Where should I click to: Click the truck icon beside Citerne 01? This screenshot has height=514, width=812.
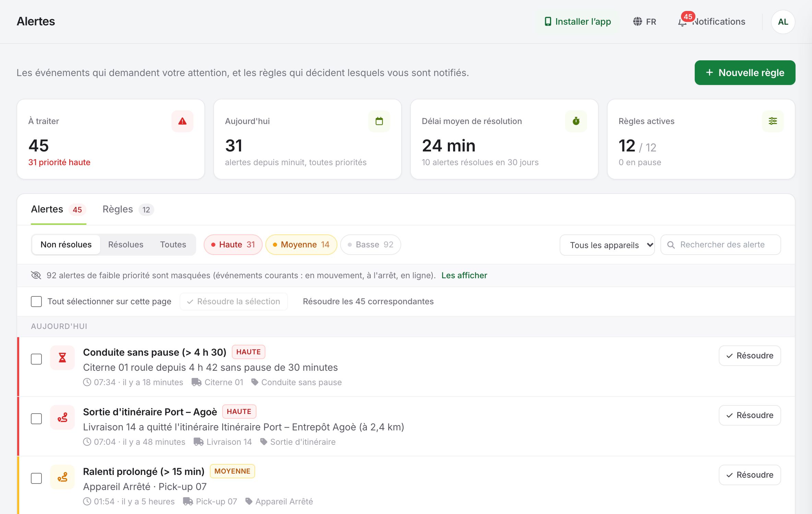tap(196, 382)
